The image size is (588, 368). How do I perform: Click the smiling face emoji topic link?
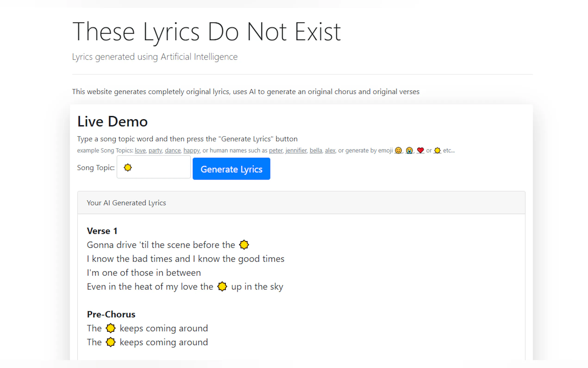pos(398,150)
